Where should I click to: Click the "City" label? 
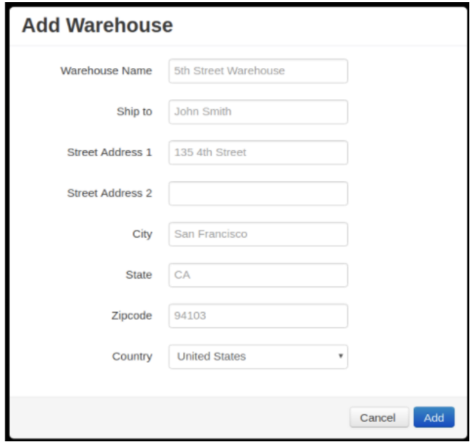pyautogui.click(x=142, y=234)
